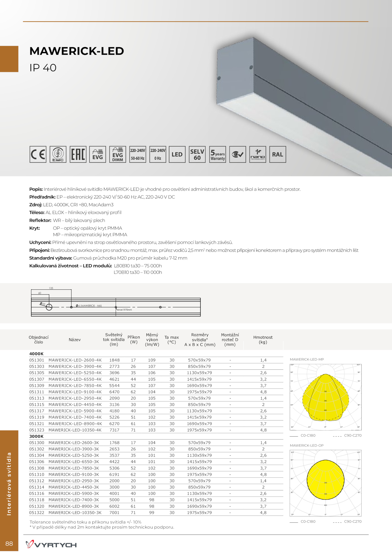This screenshot has width=392, height=555.
Task: Click the Tolerance světelného toku footnote
Action: [x=86, y=522]
